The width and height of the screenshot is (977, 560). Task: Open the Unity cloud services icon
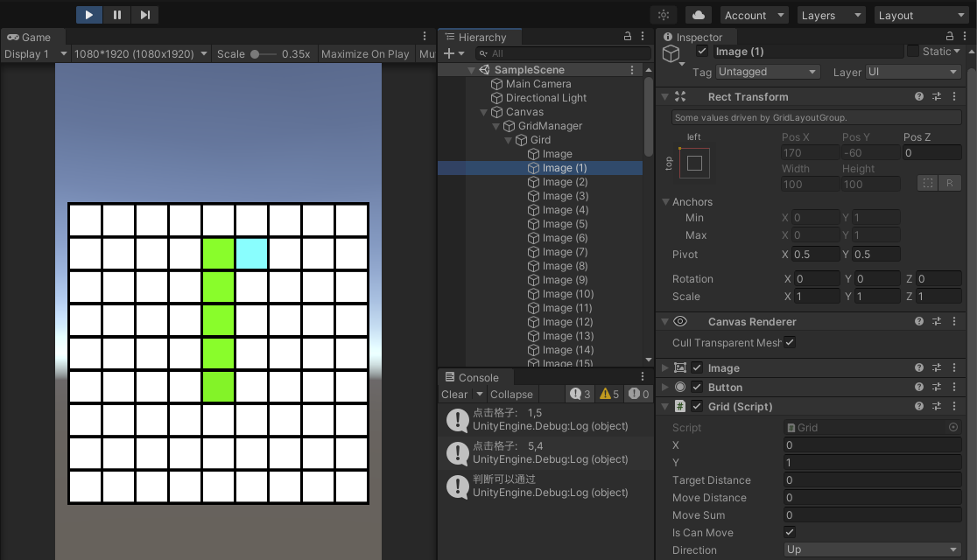point(699,15)
